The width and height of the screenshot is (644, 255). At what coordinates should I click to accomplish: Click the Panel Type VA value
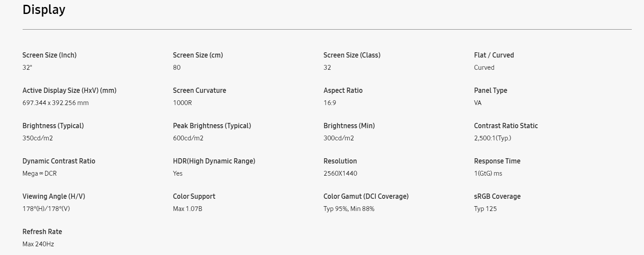coord(478,103)
